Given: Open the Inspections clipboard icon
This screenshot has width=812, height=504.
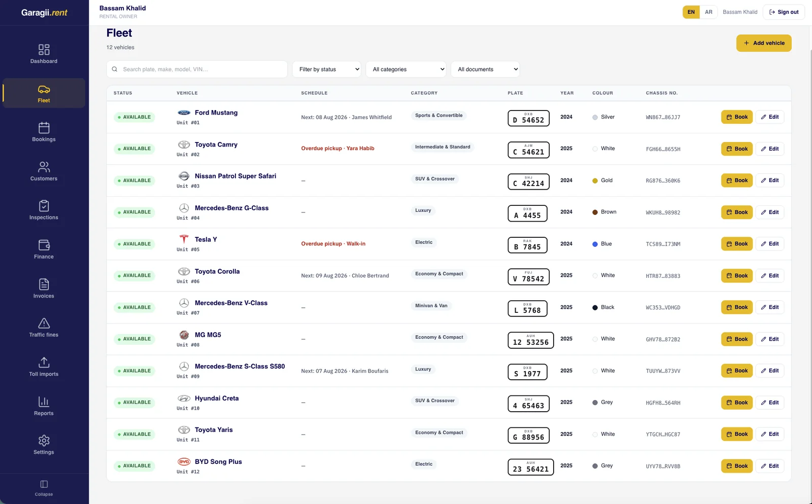Looking at the screenshot, I should 44,206.
